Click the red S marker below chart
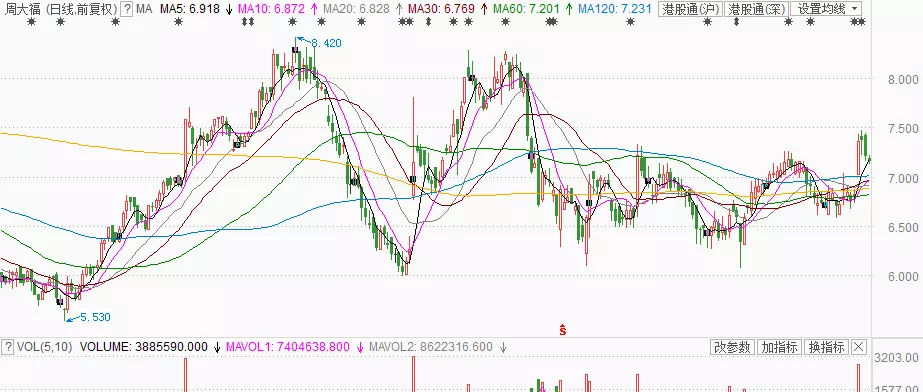923x392 pixels. point(563,330)
